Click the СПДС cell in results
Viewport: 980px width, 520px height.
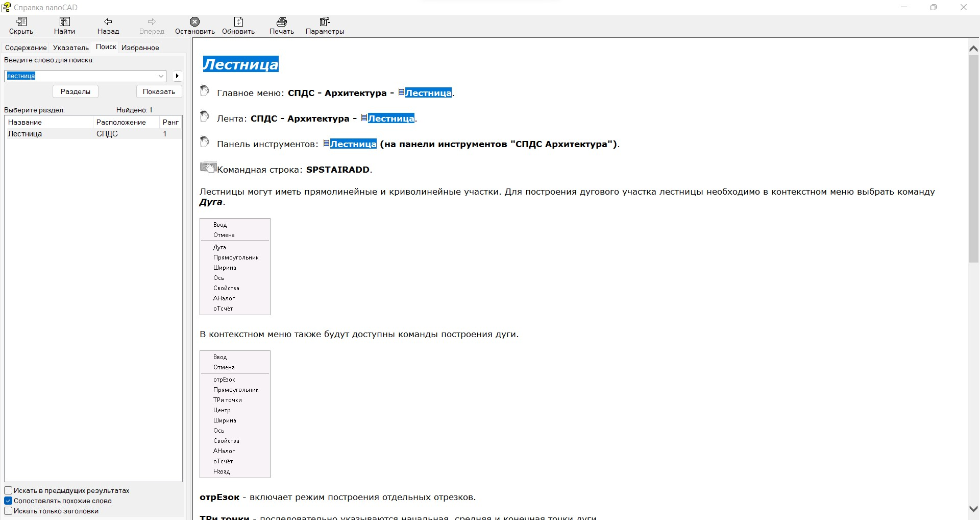(107, 134)
